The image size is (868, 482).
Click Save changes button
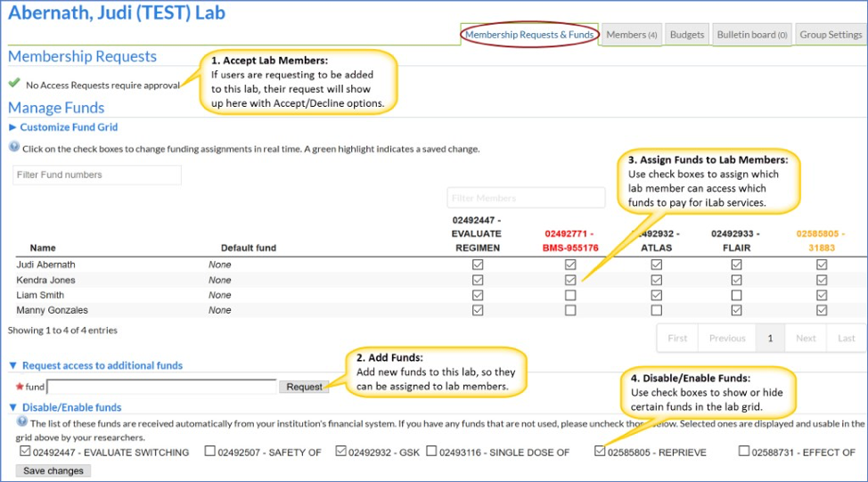click(53, 471)
